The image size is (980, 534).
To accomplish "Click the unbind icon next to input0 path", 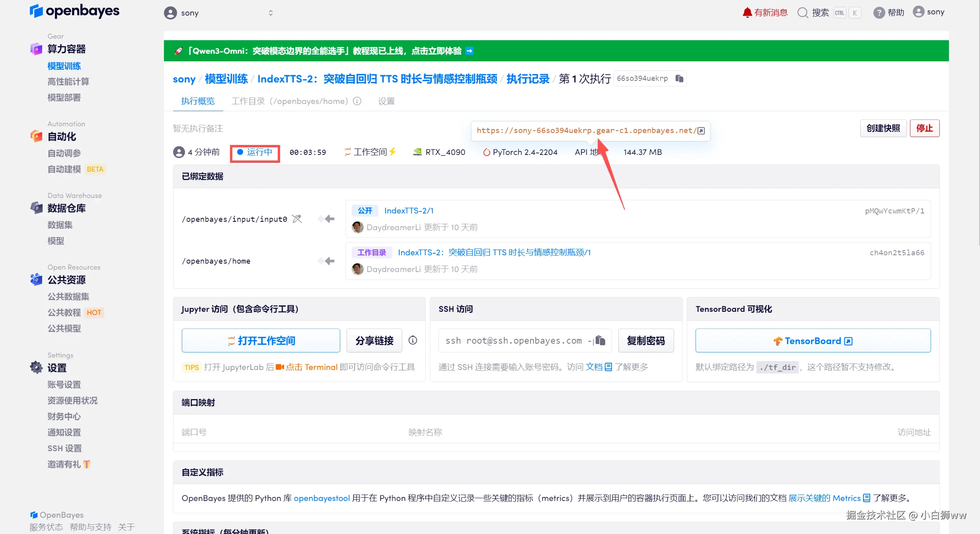I will tap(297, 219).
